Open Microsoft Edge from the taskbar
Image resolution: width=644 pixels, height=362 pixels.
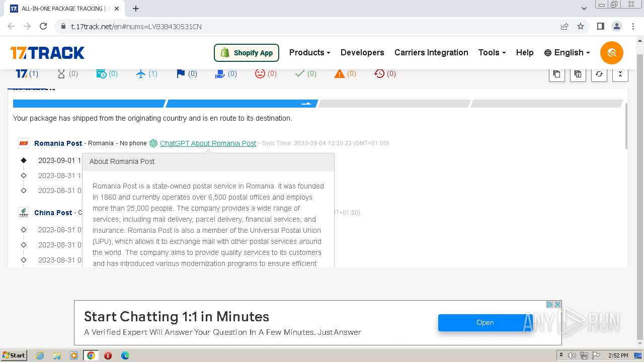coord(125,355)
